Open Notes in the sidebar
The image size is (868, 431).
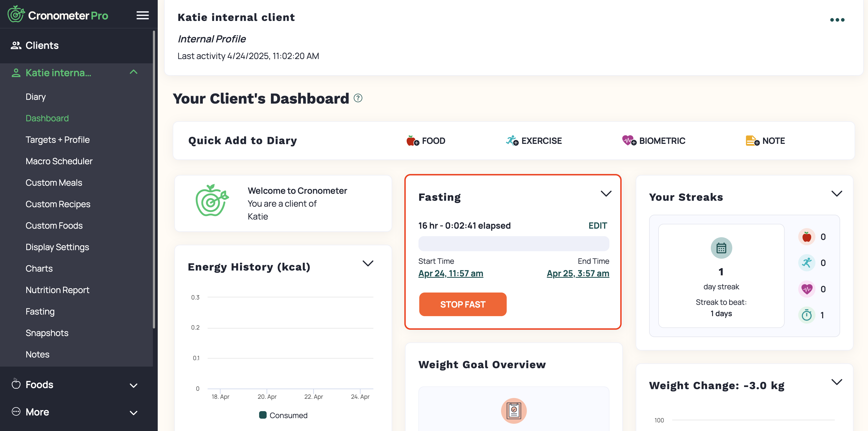point(37,354)
